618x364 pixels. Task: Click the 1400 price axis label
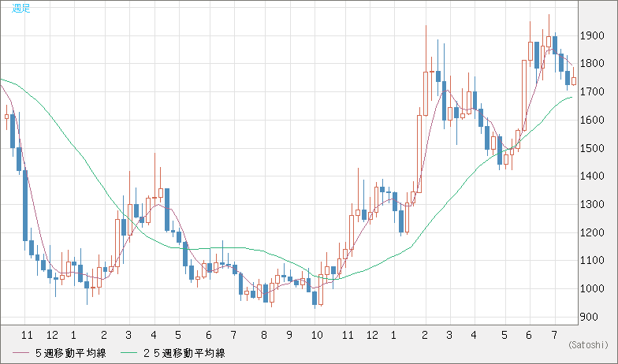[x=593, y=176]
